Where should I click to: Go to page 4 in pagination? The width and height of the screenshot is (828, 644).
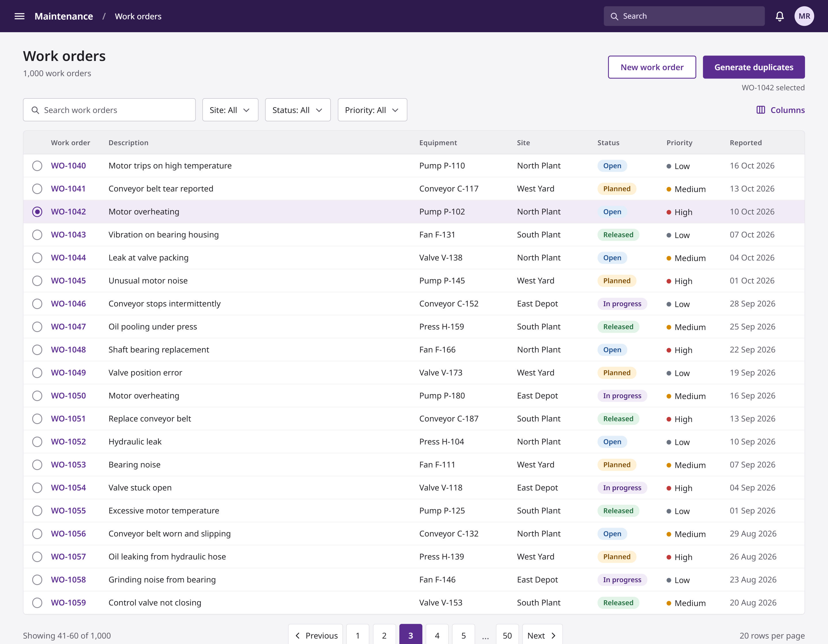pos(437,635)
